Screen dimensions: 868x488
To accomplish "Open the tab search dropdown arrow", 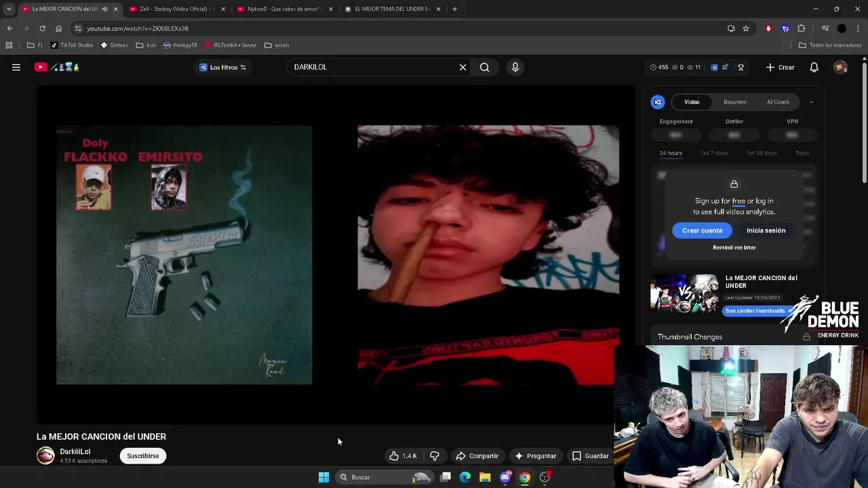I will [x=8, y=9].
